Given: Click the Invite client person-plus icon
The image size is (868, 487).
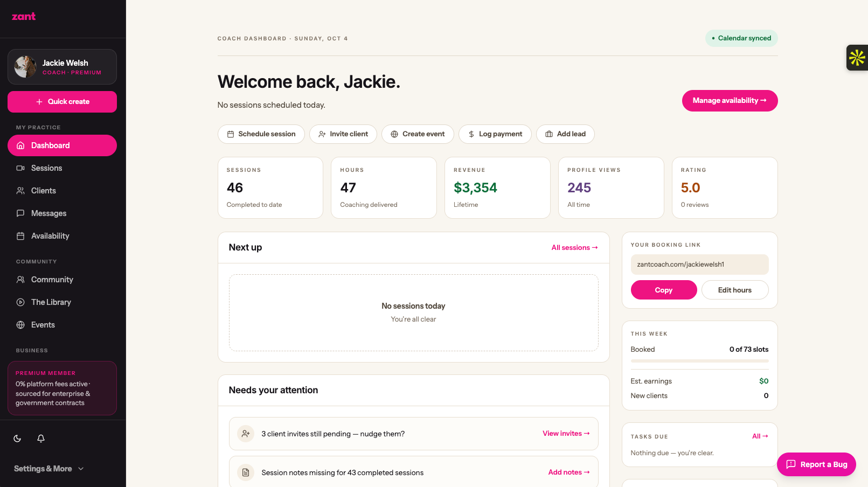Looking at the screenshot, I should tap(322, 134).
